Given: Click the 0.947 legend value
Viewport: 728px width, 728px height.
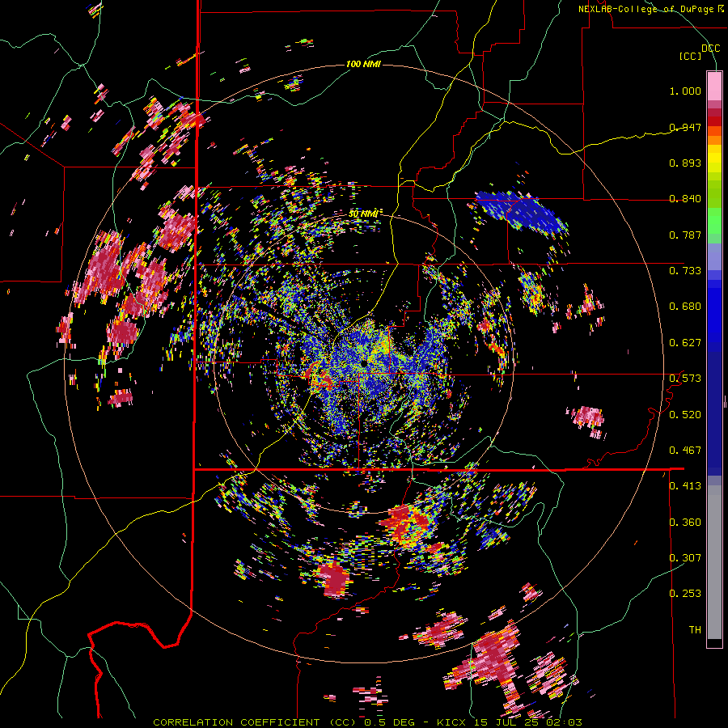Looking at the screenshot, I should coord(685,127).
